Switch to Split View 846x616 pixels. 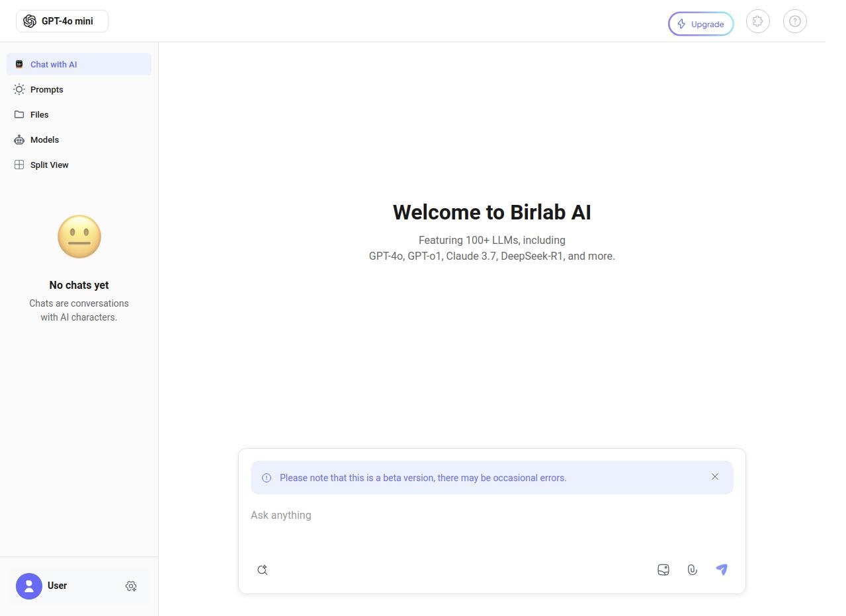point(49,165)
